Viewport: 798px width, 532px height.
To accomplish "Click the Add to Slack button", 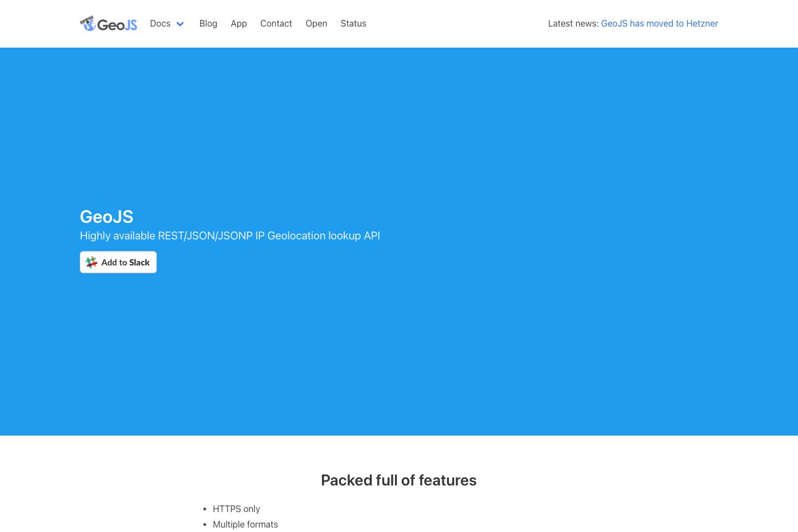I will coord(118,262).
